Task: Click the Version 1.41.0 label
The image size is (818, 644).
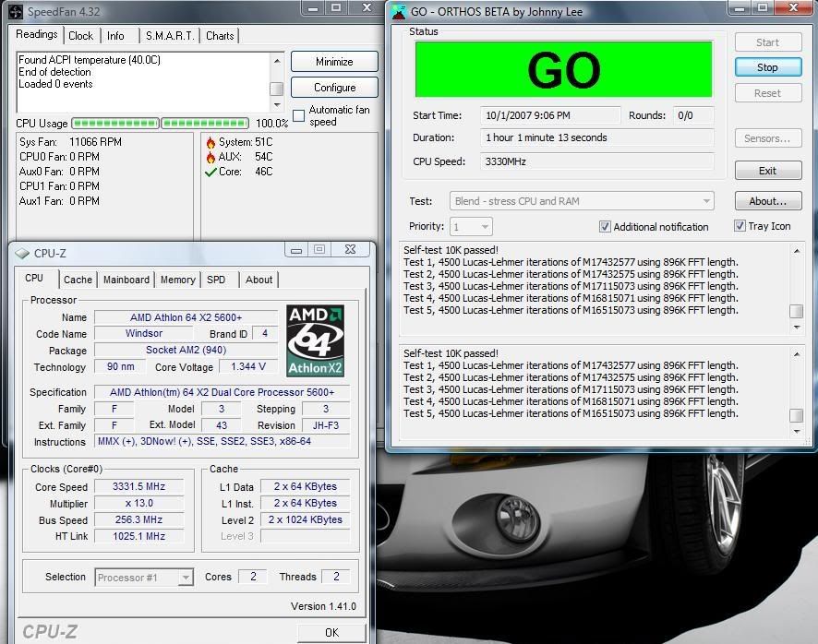Action: tap(323, 606)
